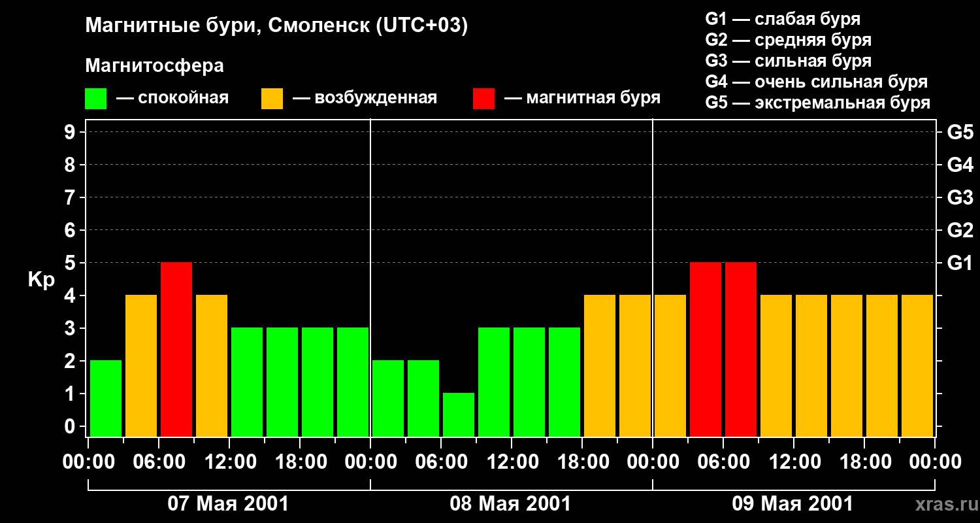Click the date label '09 Мая 2001'
Image resolution: width=980 pixels, height=523 pixels.
click(792, 504)
